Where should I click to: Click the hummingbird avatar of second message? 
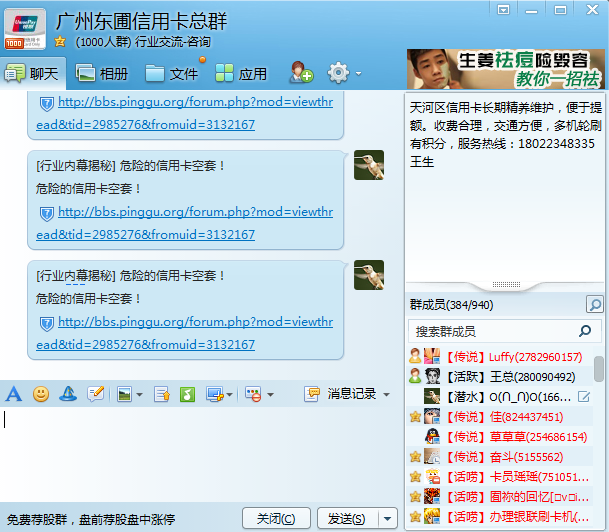pos(369,165)
